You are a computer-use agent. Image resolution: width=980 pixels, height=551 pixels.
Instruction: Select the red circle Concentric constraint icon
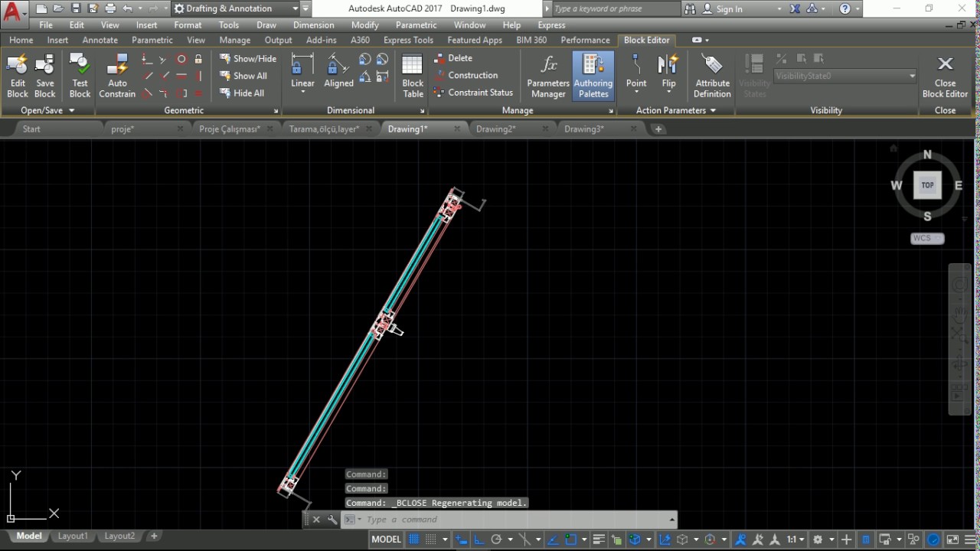181,59
